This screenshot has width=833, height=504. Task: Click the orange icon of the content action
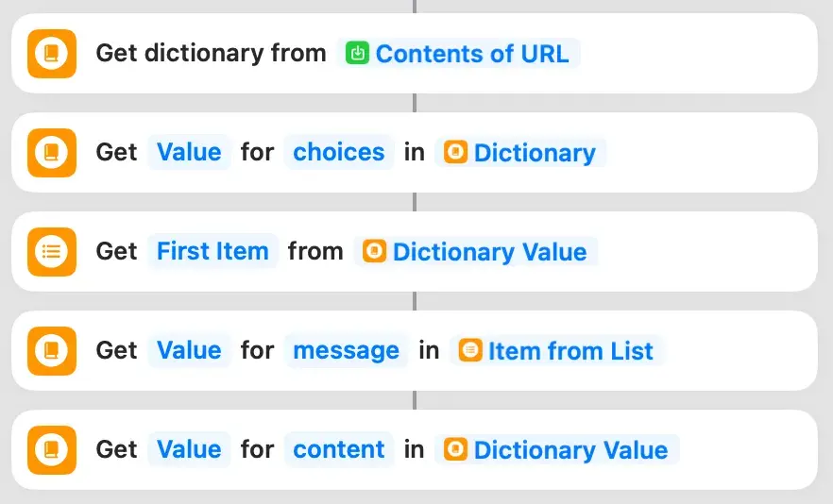(51, 449)
